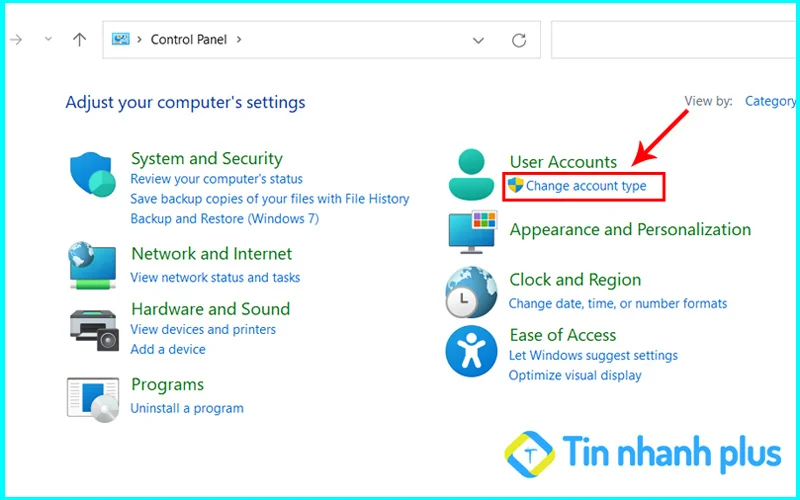This screenshot has width=800, height=500.
Task: Open Appearance and Personalization heading
Action: pyautogui.click(x=630, y=229)
